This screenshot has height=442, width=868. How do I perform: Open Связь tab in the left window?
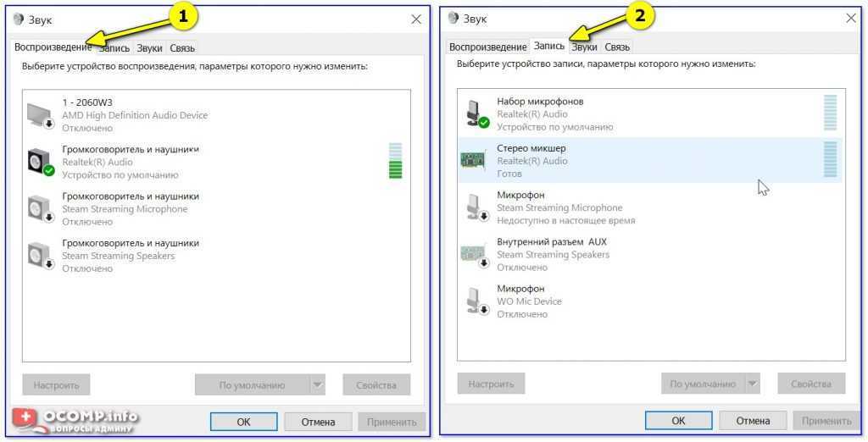click(182, 48)
